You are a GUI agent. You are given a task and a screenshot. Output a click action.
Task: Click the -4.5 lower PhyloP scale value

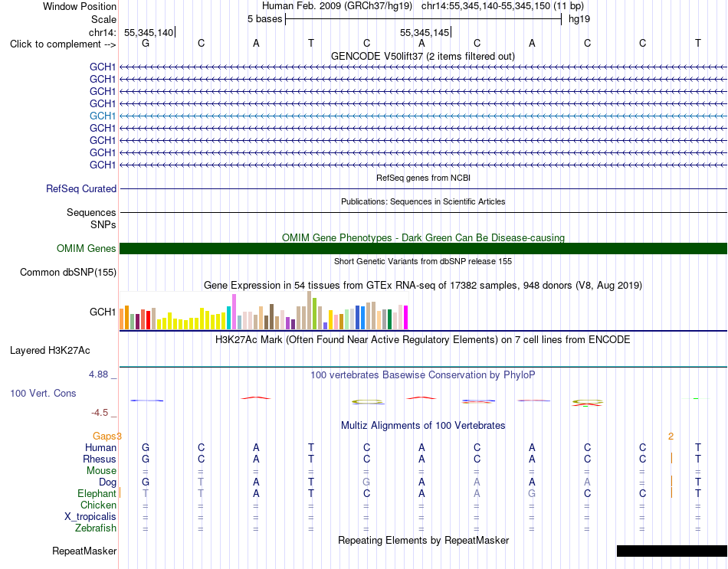point(100,413)
